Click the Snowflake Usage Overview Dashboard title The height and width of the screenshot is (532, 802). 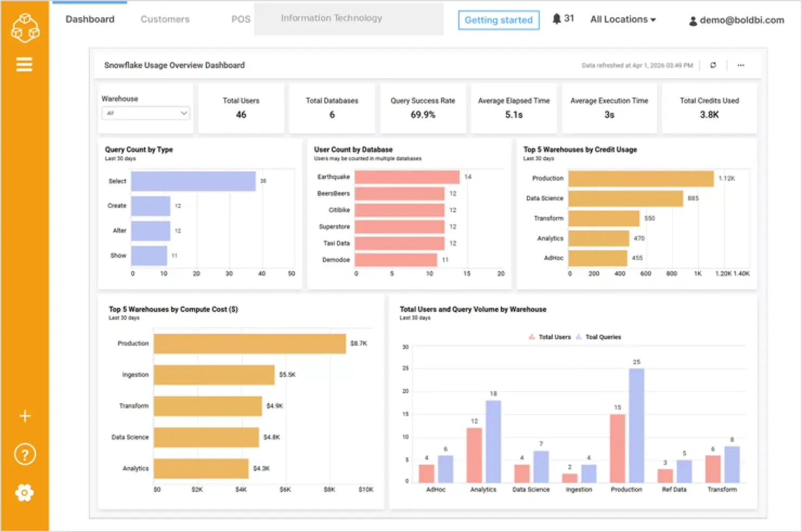(174, 65)
